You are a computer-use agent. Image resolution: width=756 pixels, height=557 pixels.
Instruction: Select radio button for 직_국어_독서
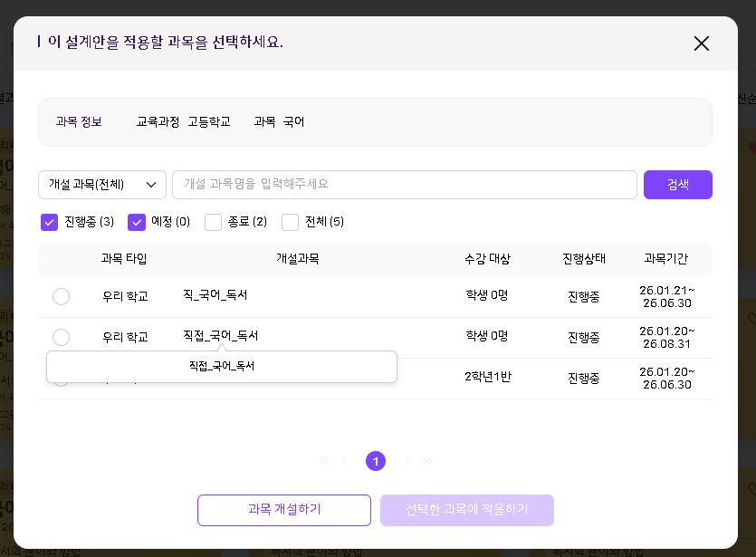click(x=62, y=296)
